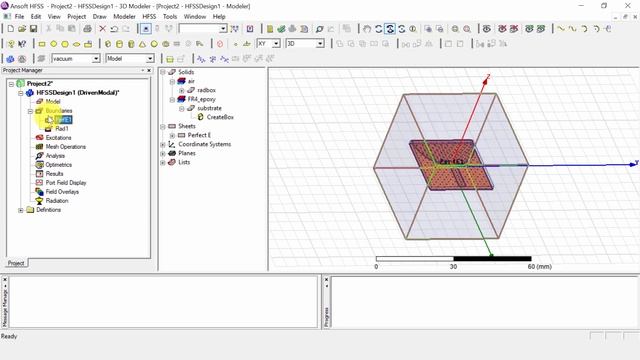Click the Undo arrow icon

coord(114,29)
